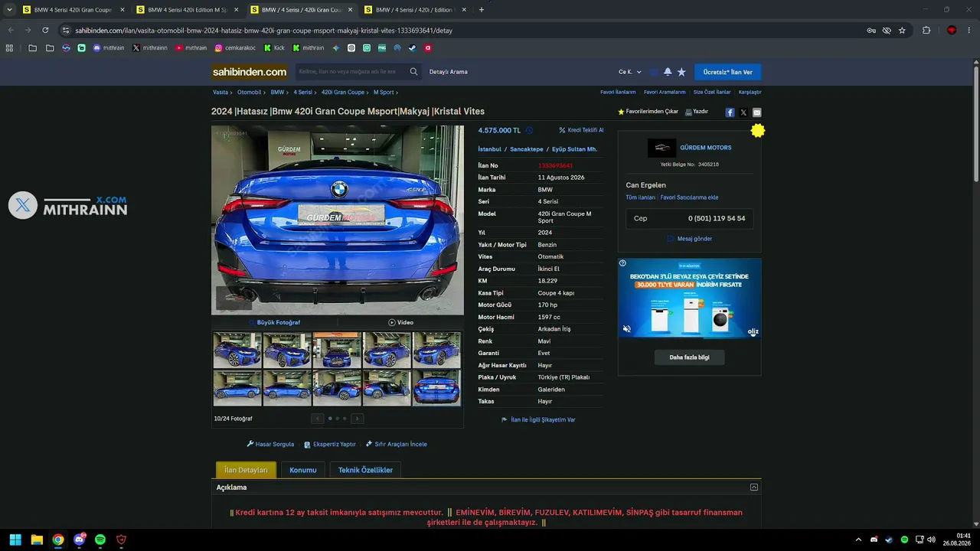Image resolution: width=980 pixels, height=551 pixels.
Task: Remove listing from favorites (Favorilerimden Çıkar)
Action: [x=648, y=112]
